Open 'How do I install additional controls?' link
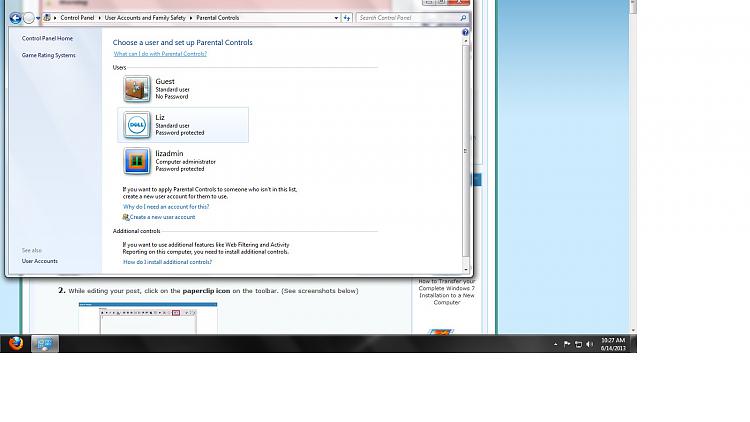Viewport: 750px width, 422px height. click(167, 262)
